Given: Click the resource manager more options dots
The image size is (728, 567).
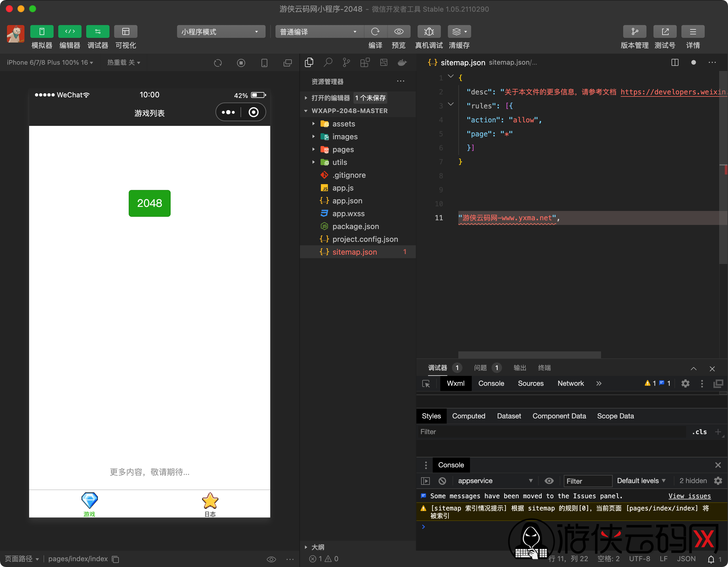Looking at the screenshot, I should 401,81.
